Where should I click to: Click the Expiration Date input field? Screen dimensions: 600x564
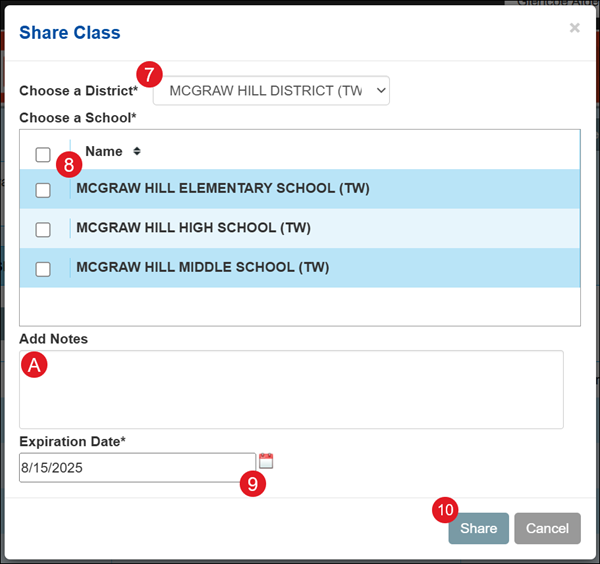pos(137,468)
